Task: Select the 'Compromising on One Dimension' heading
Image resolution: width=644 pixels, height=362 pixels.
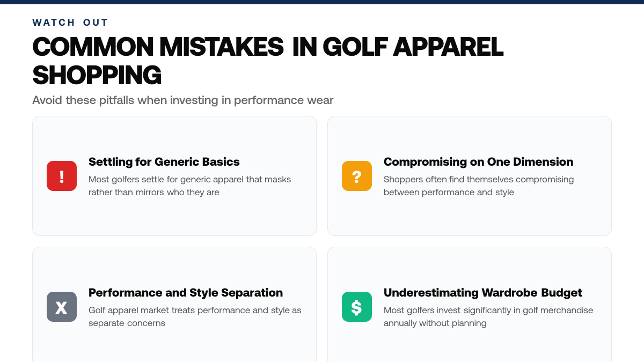Action: [478, 162]
